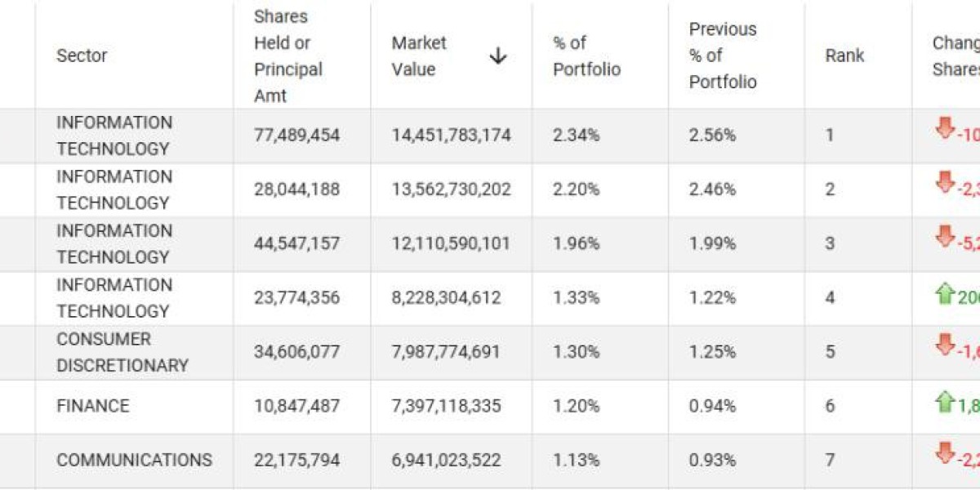
Task: Click the red down arrow in Communications row
Action: click(945, 452)
